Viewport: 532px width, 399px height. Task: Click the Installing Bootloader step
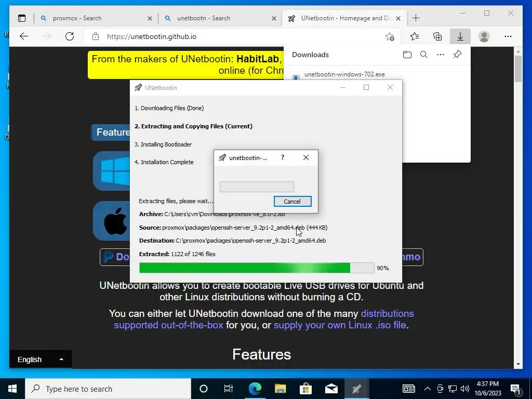(163, 144)
